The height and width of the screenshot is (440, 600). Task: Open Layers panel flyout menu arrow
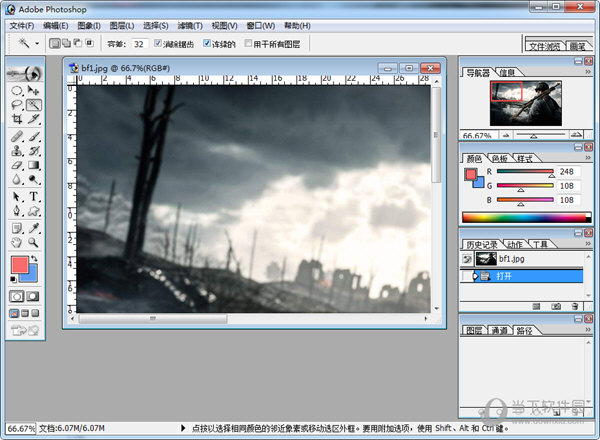tap(588, 329)
